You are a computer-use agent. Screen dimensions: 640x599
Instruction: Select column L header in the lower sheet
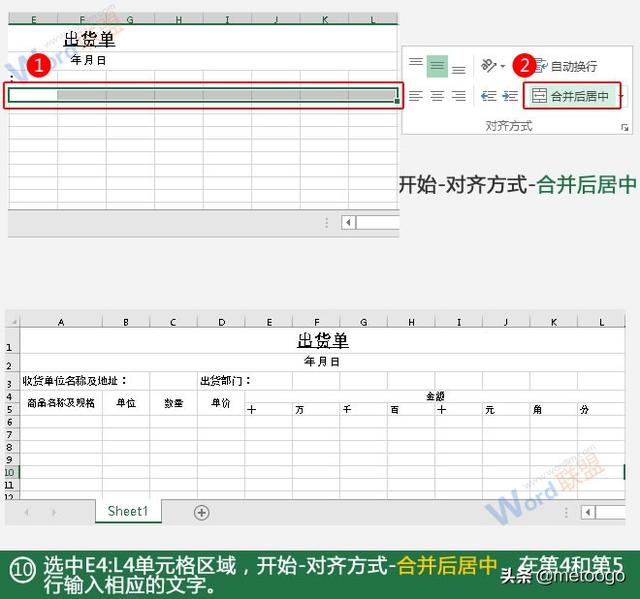coord(601,322)
